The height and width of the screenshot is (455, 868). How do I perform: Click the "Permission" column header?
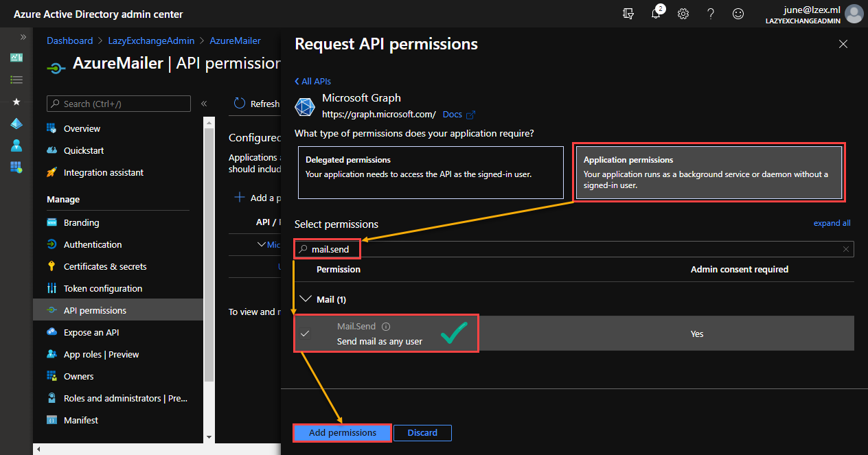click(x=339, y=269)
